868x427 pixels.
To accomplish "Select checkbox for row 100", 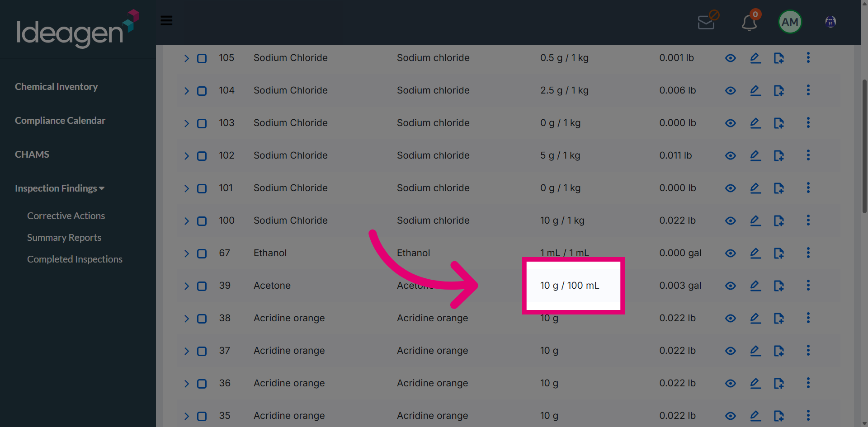I will pos(202,221).
